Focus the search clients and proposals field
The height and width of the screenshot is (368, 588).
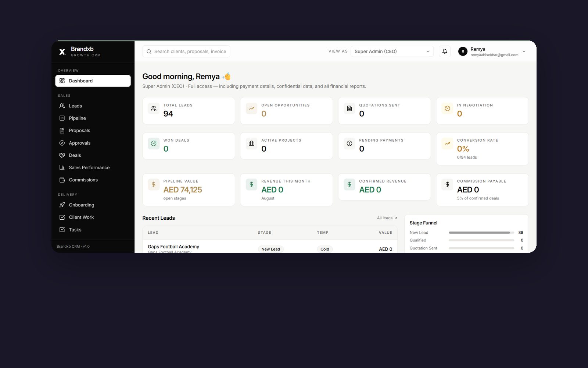pos(186,52)
